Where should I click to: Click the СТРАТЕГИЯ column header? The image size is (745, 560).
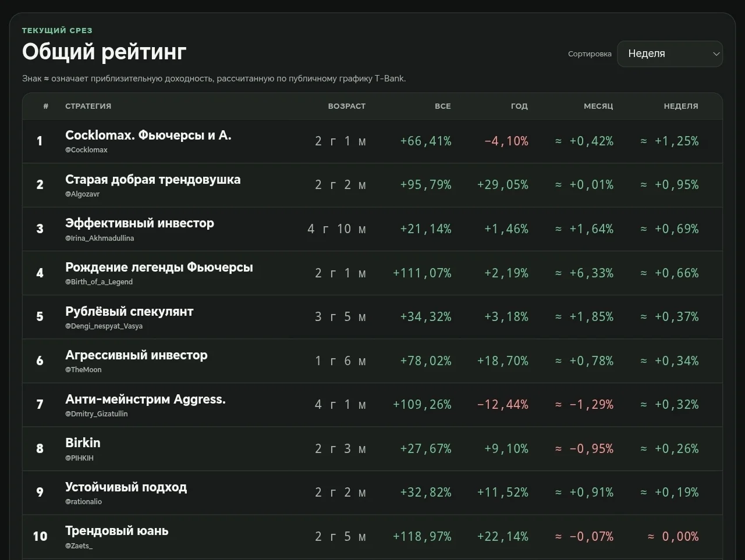(x=88, y=106)
